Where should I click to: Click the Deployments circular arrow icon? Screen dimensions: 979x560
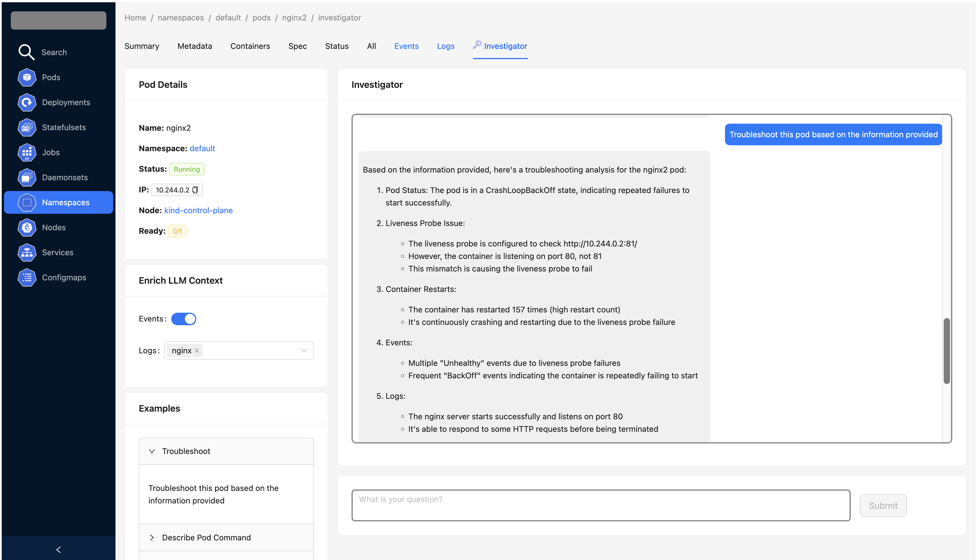26,102
